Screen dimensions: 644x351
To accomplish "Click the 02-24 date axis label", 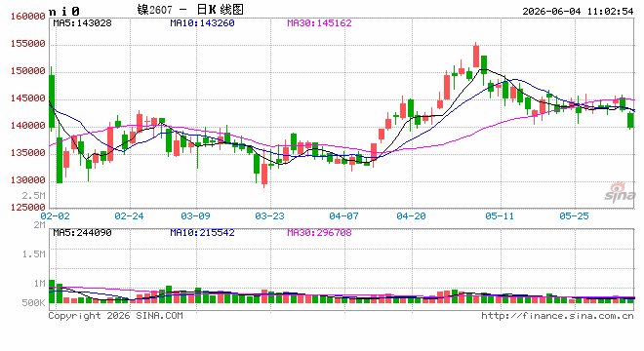I will pyautogui.click(x=129, y=215).
